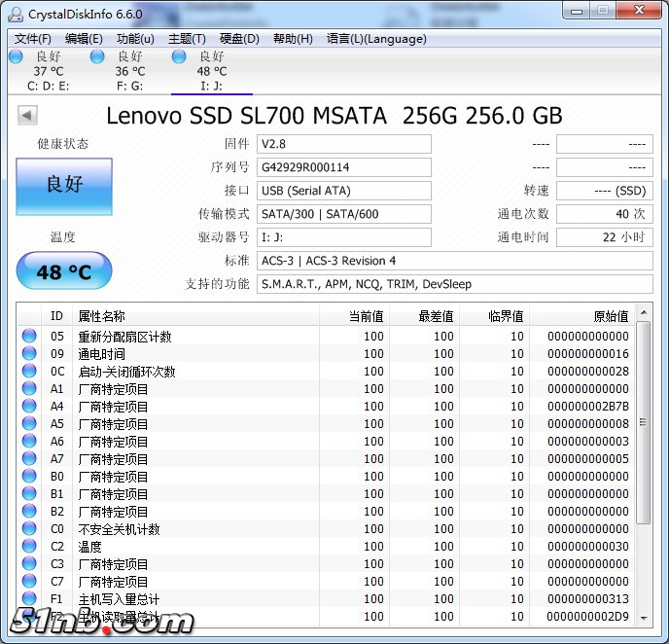The height and width of the screenshot is (644, 669).
Task: Click the 48 °C temperature button
Action: (64, 271)
